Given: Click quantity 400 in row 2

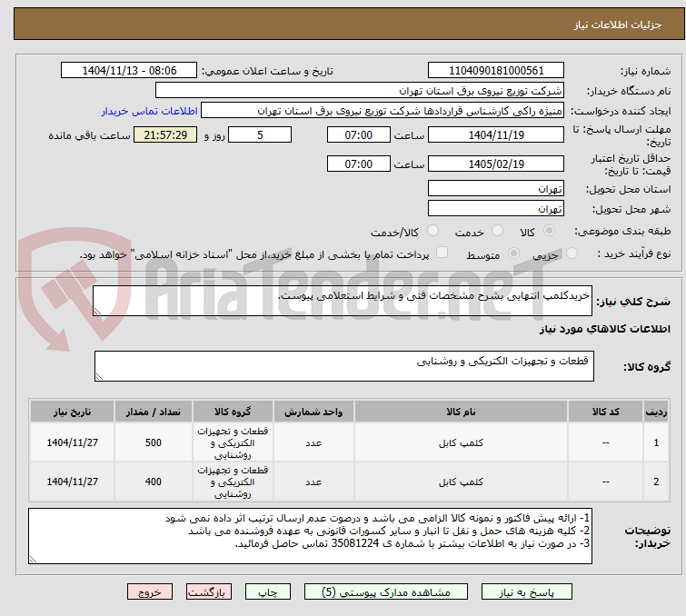Looking at the screenshot, I should tap(154, 482).
